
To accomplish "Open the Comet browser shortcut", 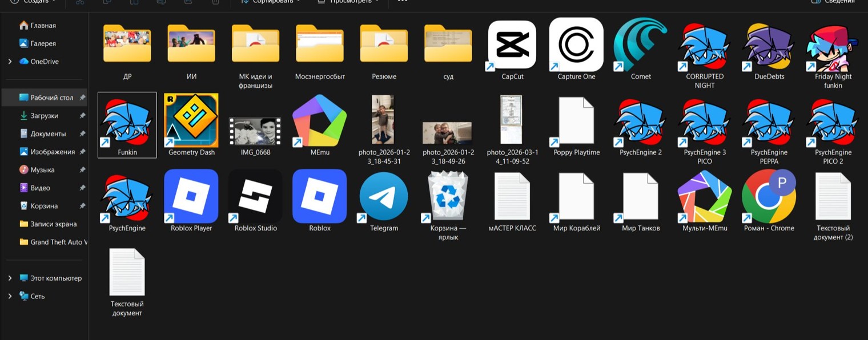I will 641,50.
